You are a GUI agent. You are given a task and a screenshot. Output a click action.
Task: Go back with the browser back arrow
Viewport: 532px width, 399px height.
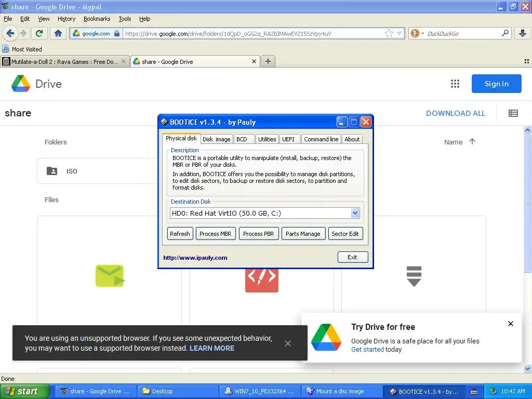10,33
